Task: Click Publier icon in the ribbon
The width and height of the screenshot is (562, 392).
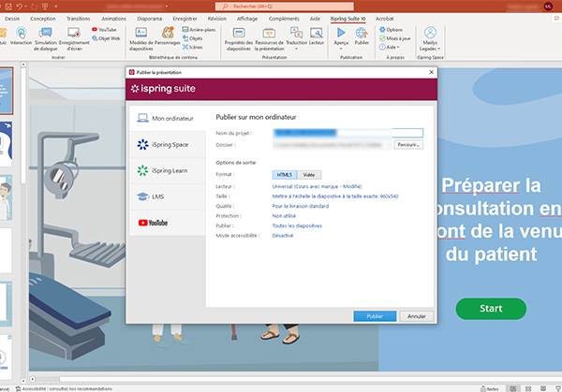Action: pos(362,36)
